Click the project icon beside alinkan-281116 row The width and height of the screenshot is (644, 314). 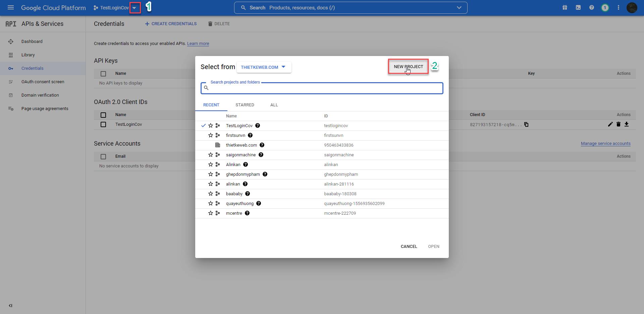coord(218,184)
